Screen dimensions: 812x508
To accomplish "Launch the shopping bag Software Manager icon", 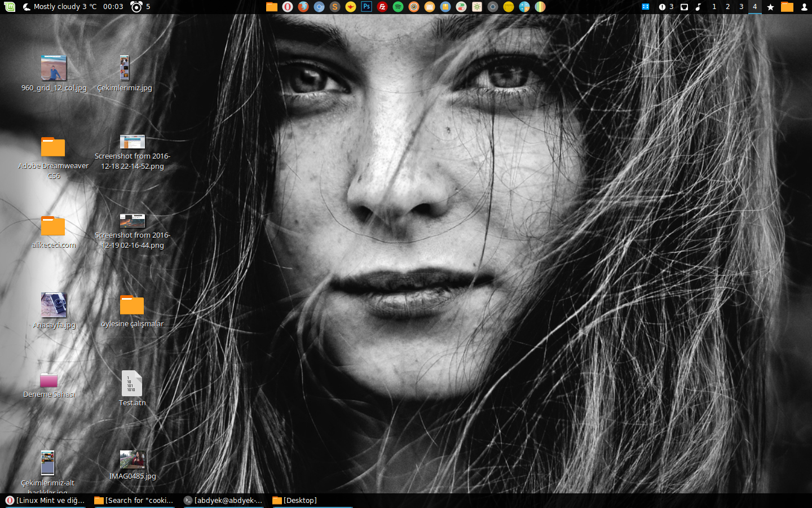I will [430, 7].
